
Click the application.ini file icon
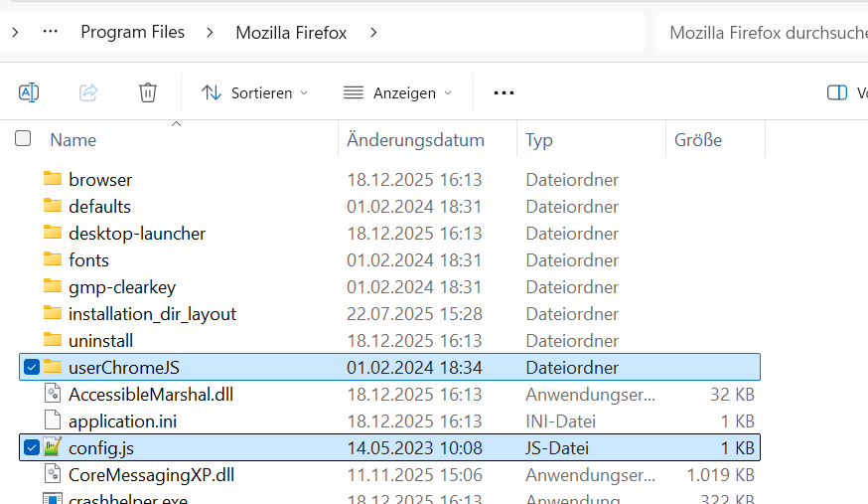[53, 421]
